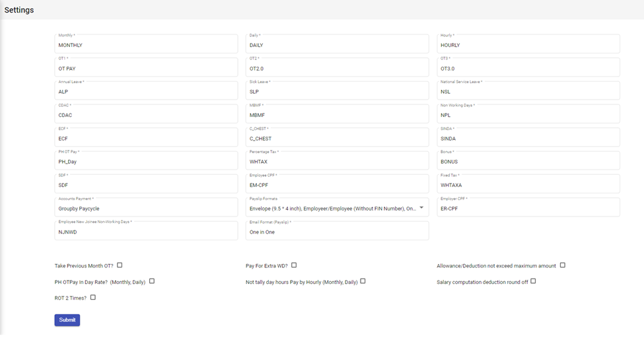Viewport: 644px width, 338px height.
Task: Select the Accounts Payment field
Action: tap(146, 209)
